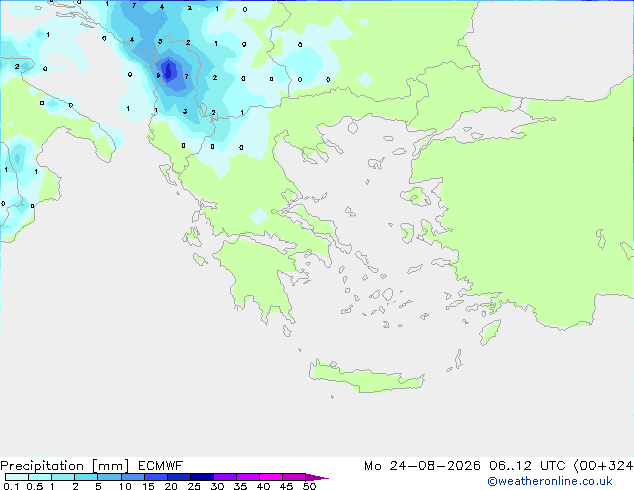Viewport: 634px width, 490px height.
Task: Click the legend swatch between 0.1 and 0.5
Action: (x=17, y=477)
